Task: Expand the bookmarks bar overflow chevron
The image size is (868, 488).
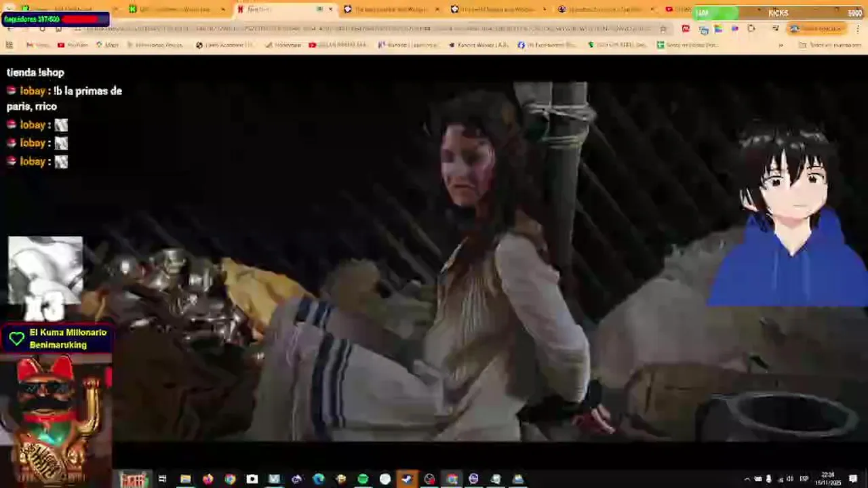Action: 781,45
